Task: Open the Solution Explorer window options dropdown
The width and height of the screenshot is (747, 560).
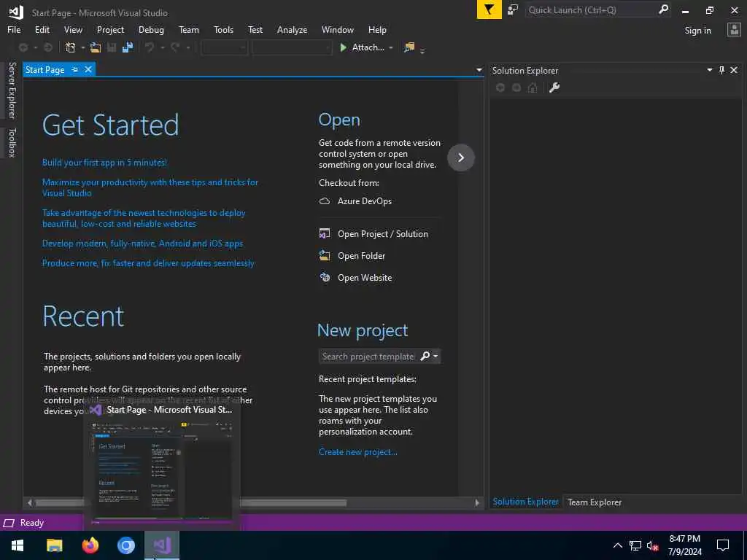Action: point(709,70)
